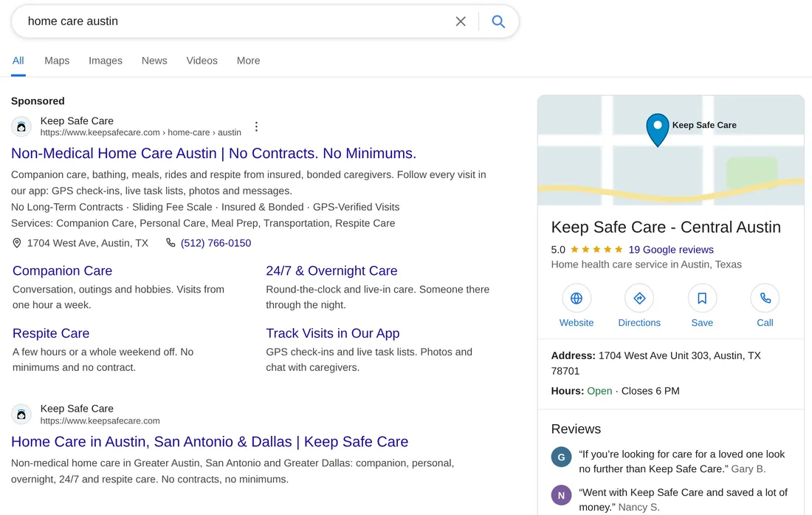This screenshot has height=515, width=812.
Task: Open the News tab
Action: click(x=154, y=61)
